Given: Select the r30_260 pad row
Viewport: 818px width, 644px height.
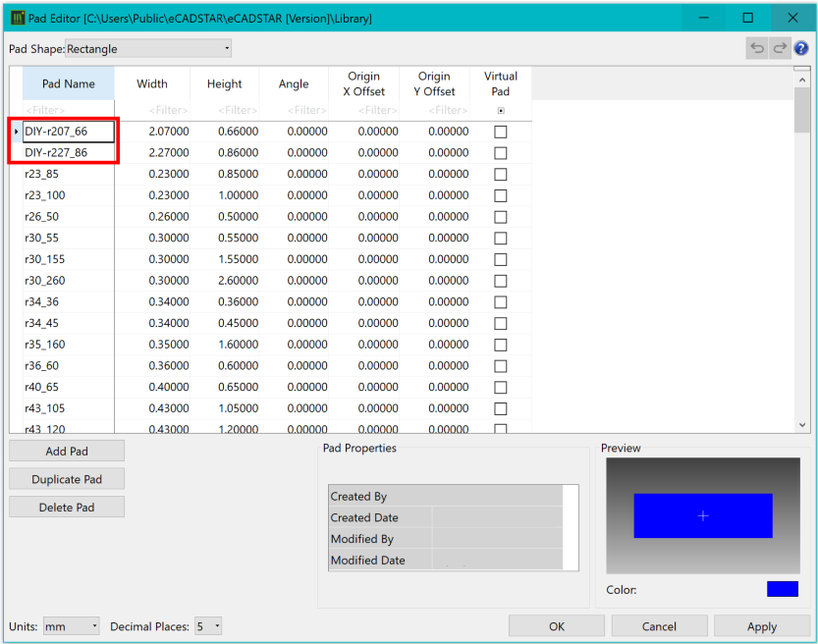Looking at the screenshot, I should tap(277, 281).
